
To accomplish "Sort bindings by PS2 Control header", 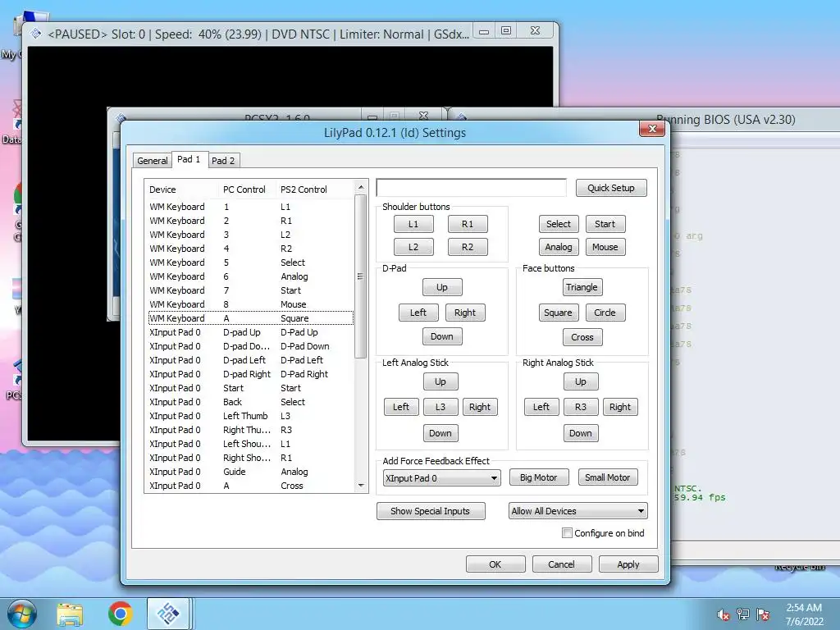I will tap(316, 189).
